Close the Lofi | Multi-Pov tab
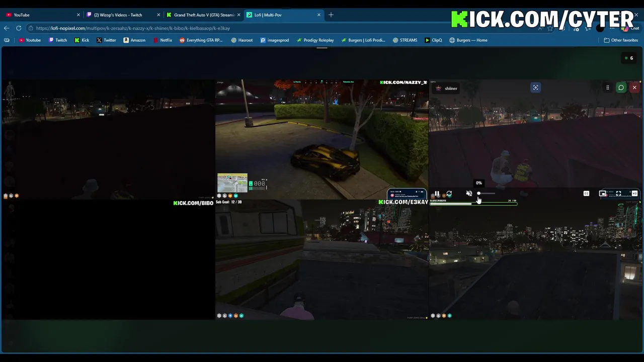 point(319,15)
